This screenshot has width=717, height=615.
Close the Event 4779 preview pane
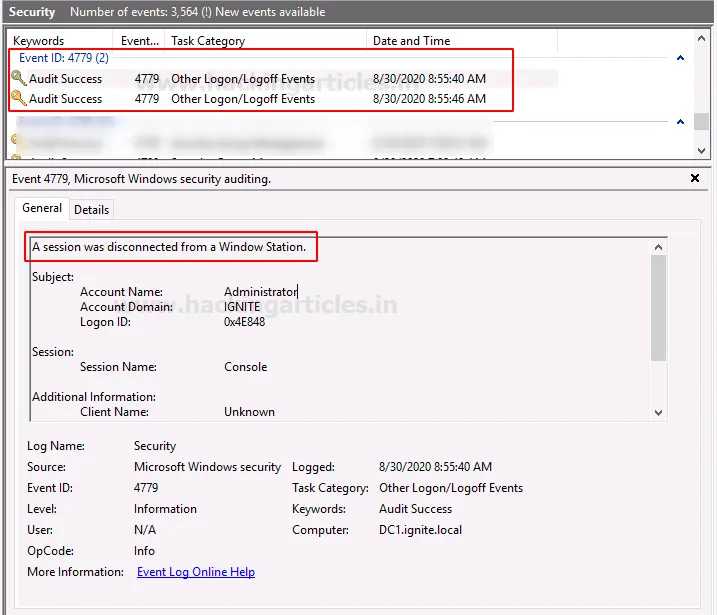[695, 178]
